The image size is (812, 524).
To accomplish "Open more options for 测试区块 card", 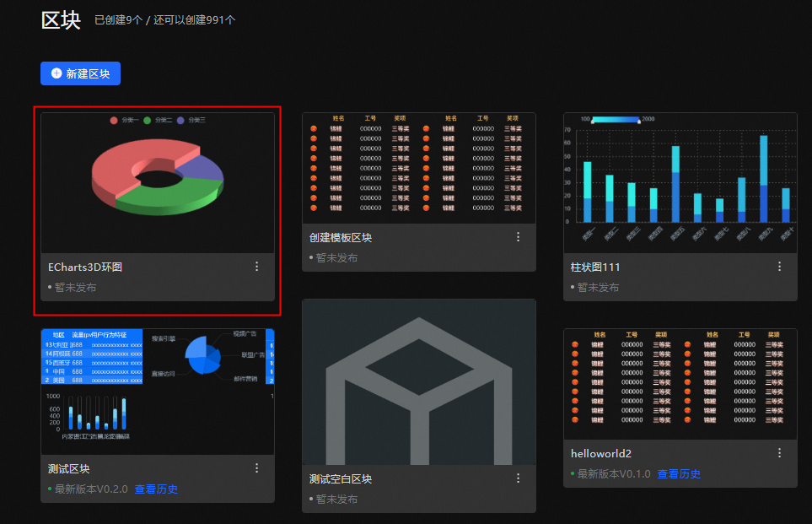I will 257,468.
